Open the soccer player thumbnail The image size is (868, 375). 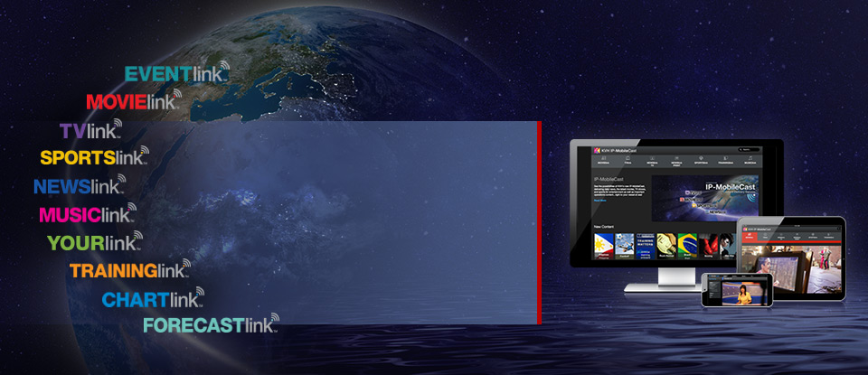click(x=625, y=246)
